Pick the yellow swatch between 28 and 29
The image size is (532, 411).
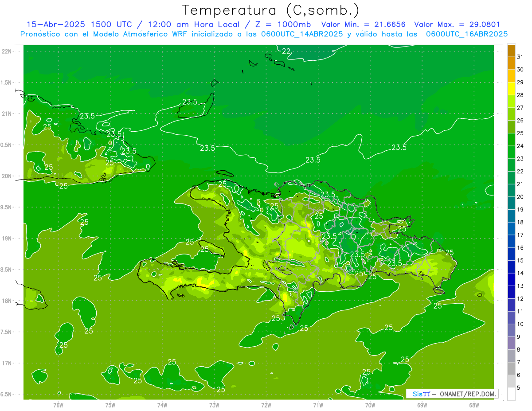pyautogui.click(x=511, y=89)
